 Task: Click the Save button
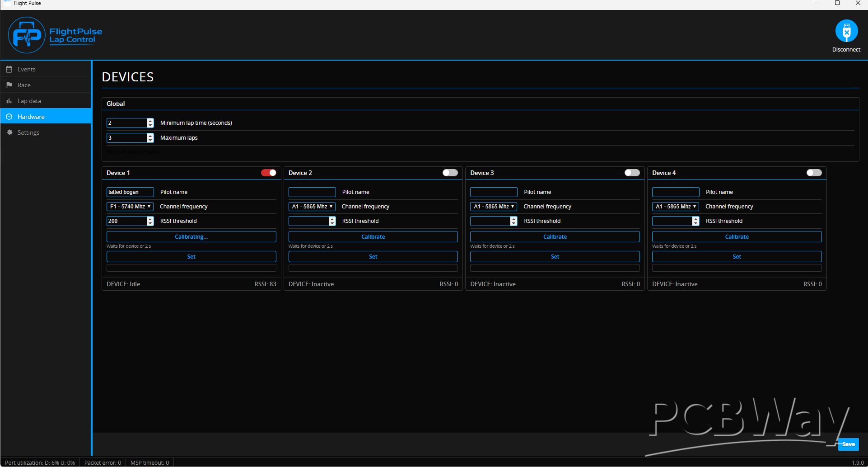pos(848,444)
